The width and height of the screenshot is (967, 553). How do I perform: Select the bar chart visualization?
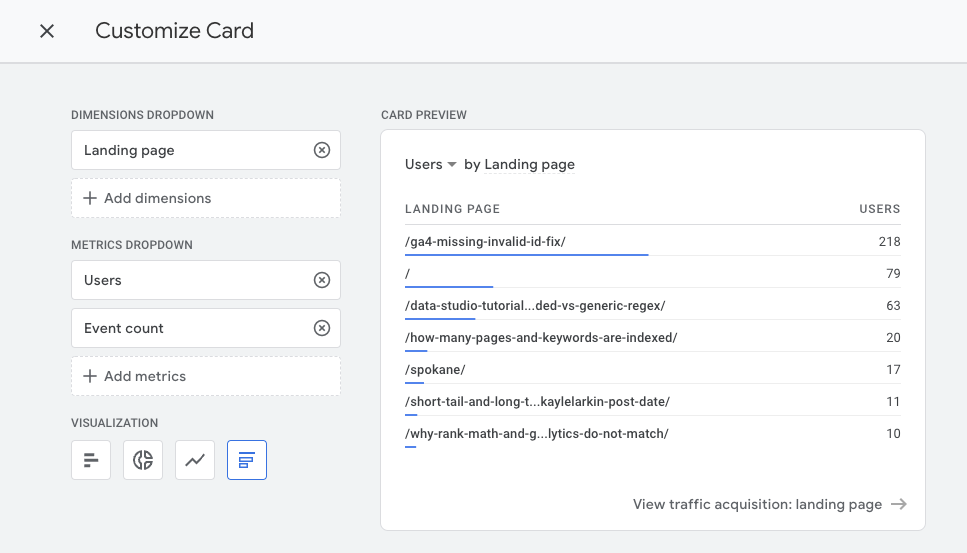click(91, 460)
